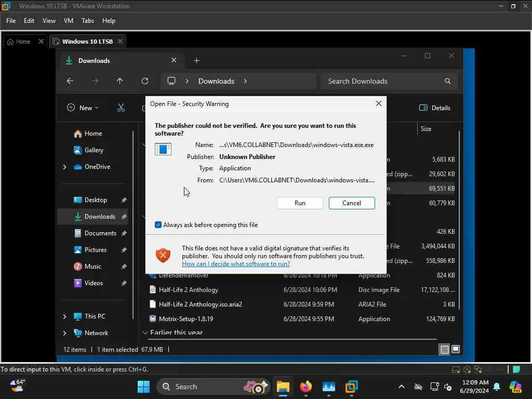This screenshot has height=399, width=532.
Task: Show hidden tray icons chevron
Action: pos(402,387)
